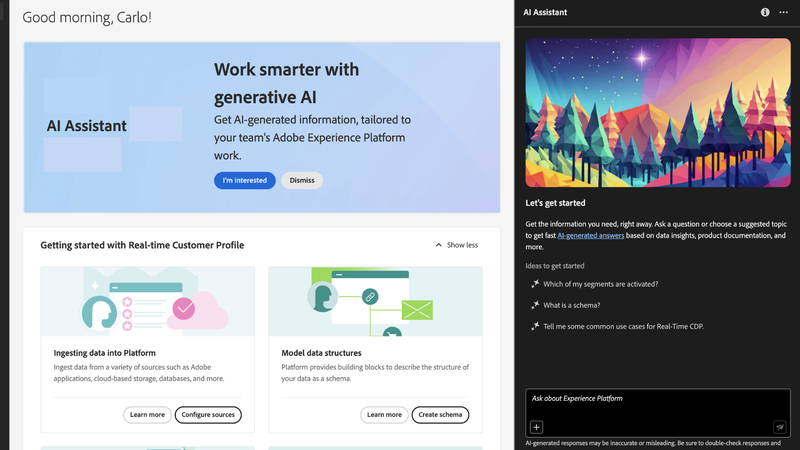Screen dimensions: 800x450
Task: Select 'Which of my segments are activated?' idea
Action: pos(601,284)
